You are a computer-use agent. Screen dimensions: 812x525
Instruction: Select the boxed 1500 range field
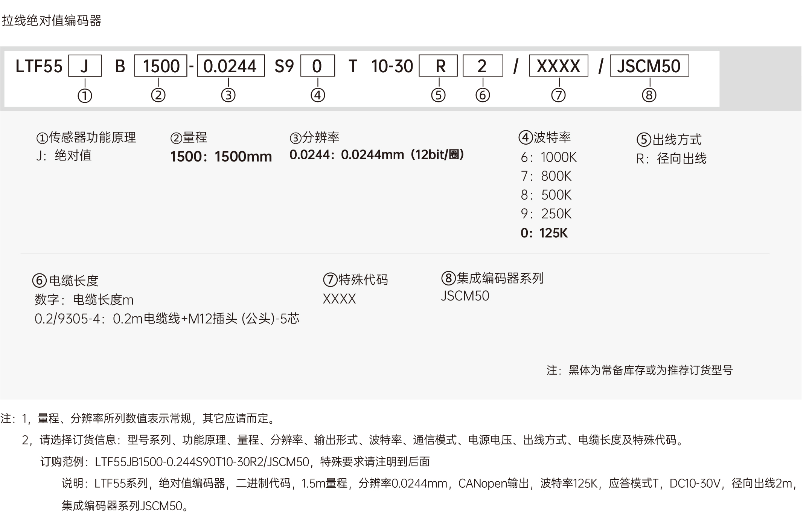[x=161, y=66]
